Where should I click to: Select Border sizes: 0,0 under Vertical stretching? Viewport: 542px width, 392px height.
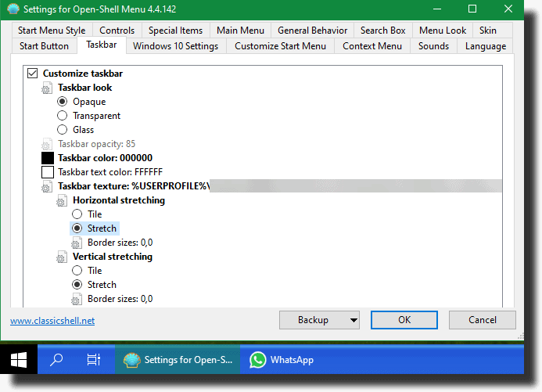tap(120, 299)
